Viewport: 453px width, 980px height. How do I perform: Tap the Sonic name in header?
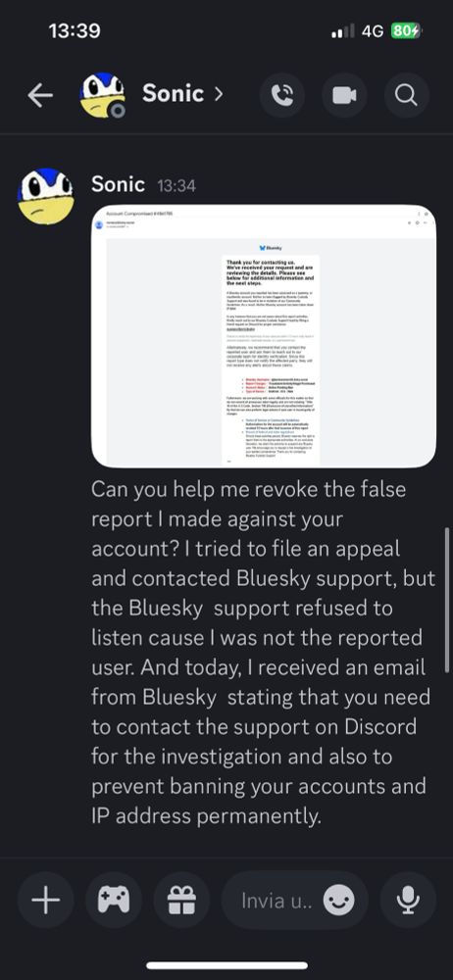pyautogui.click(x=174, y=94)
